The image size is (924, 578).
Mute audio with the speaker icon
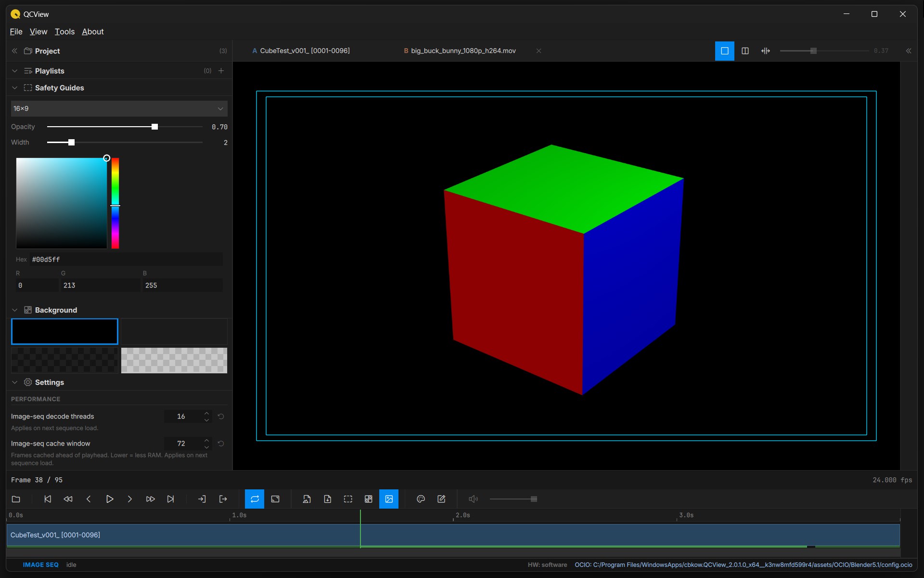(473, 499)
